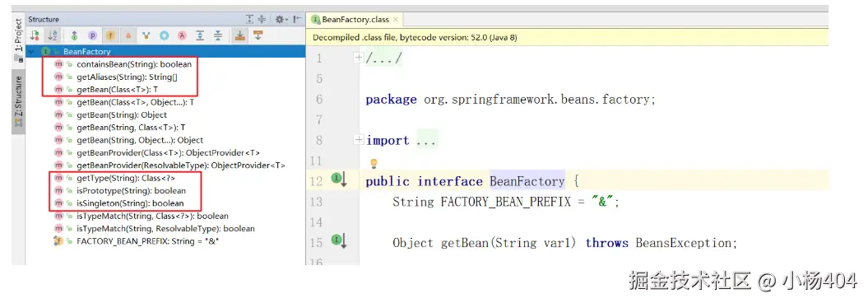
Task: Click the Group Methods by defining type icon
Action: click(146, 35)
